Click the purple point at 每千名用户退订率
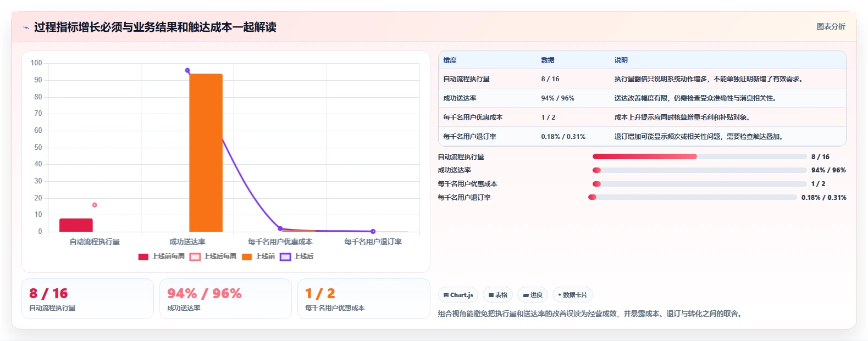Image resolution: width=868 pixels, height=341 pixels. (373, 231)
